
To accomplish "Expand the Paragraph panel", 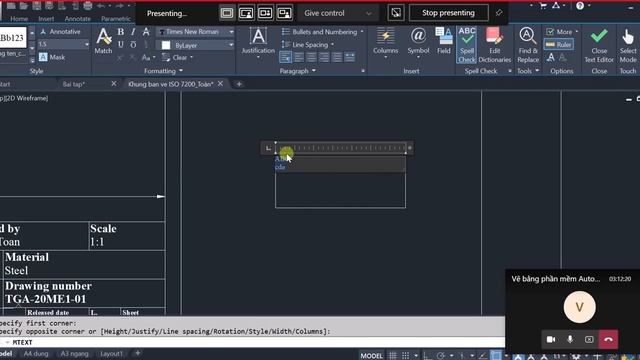I will (x=298, y=71).
